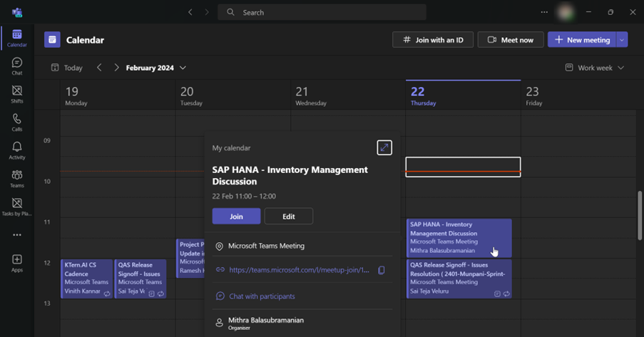644x337 pixels.
Task: Jump to Today in calendar
Action: [x=67, y=68]
